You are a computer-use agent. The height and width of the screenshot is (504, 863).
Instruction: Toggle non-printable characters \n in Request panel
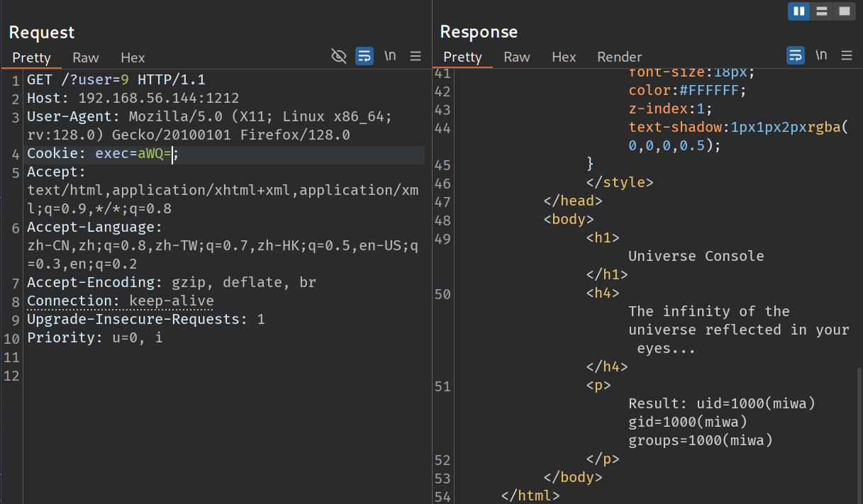(390, 56)
